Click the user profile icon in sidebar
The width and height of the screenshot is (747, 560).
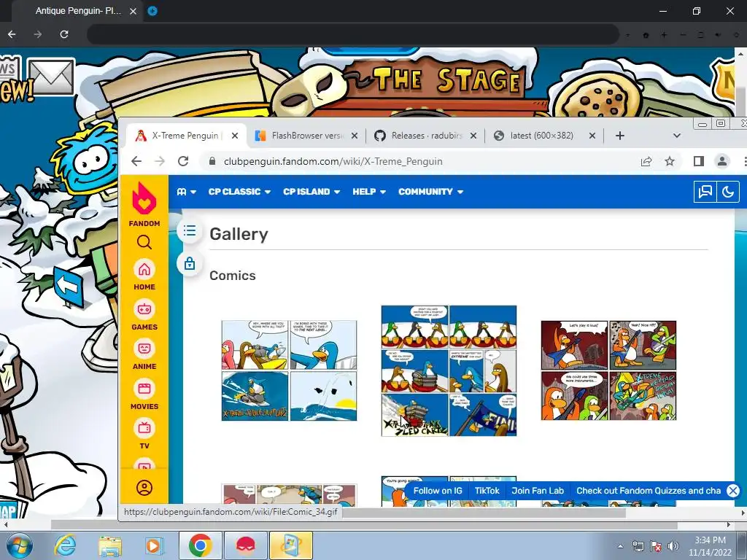click(x=144, y=488)
